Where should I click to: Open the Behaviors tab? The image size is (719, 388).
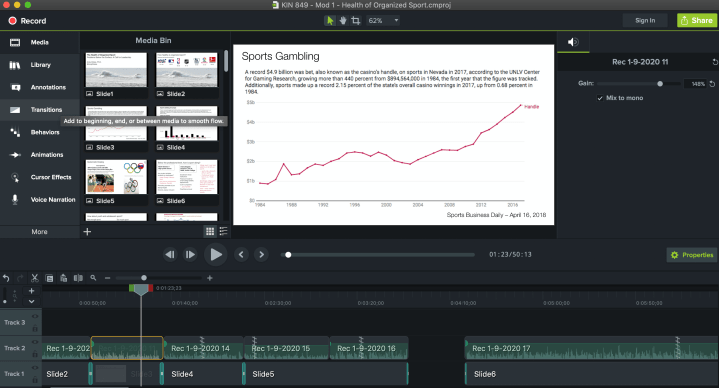[39, 132]
